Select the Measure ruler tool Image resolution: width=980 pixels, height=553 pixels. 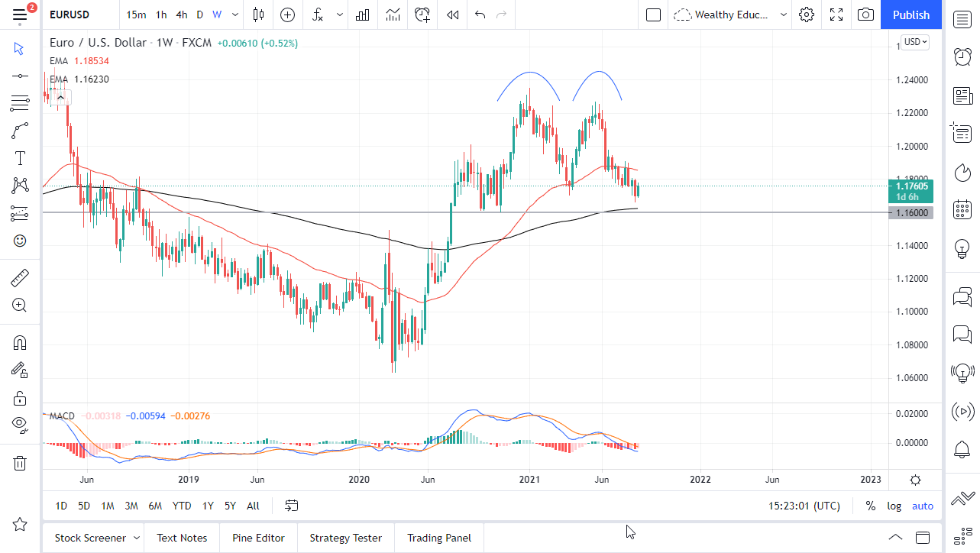tap(19, 277)
